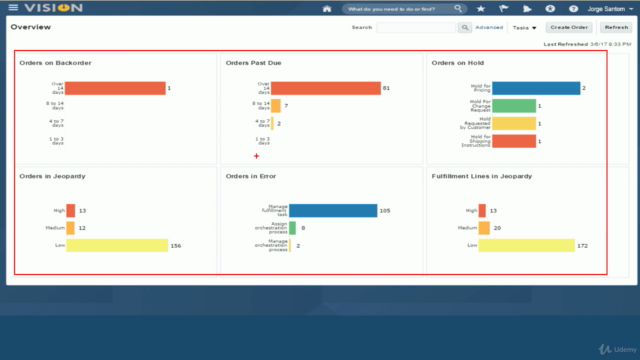Select Medium bar in Fulfillment Lines in Jeopardy

point(484,228)
